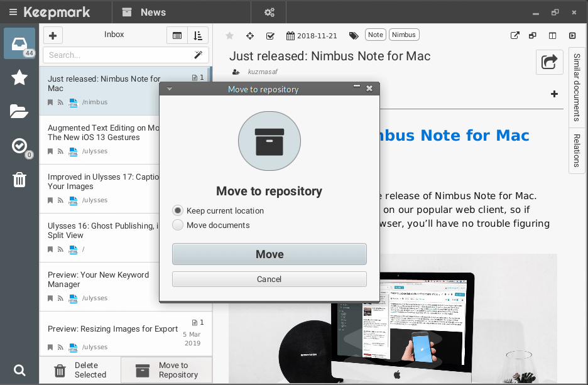Open the Keepmark hamburger menu

(x=13, y=12)
